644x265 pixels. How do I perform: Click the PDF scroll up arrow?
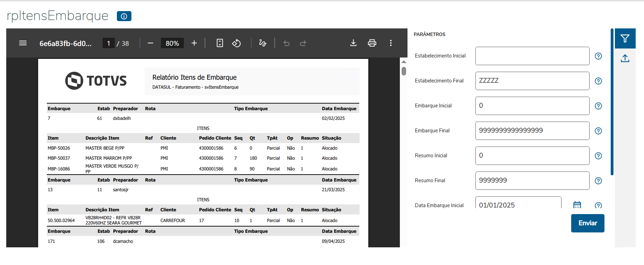point(404,62)
